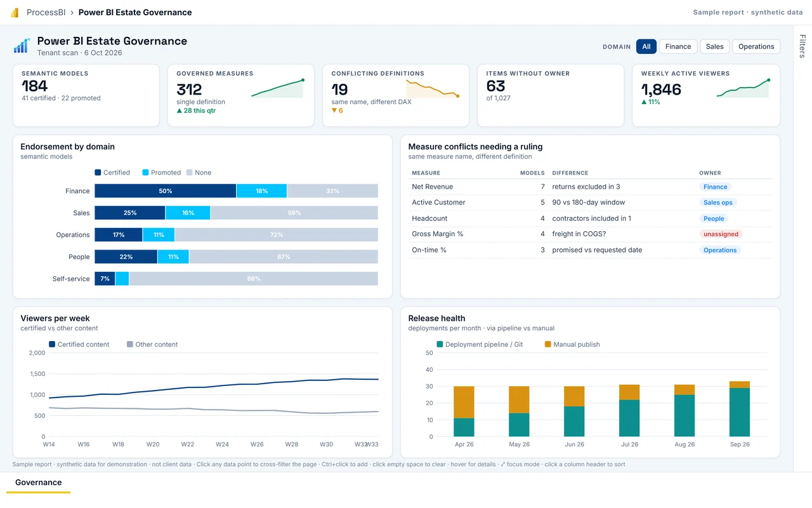The image size is (812, 508).
Task: Filter the domain to Sales
Action: click(714, 46)
